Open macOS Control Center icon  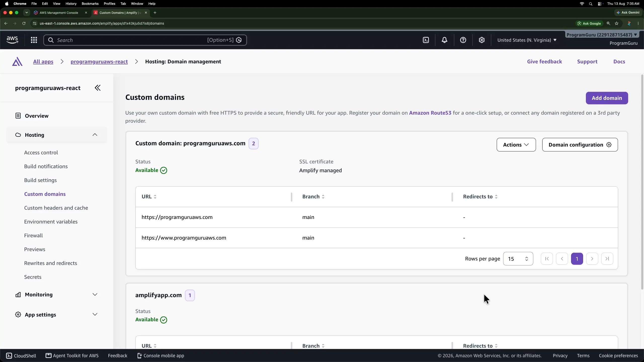pos(600,4)
